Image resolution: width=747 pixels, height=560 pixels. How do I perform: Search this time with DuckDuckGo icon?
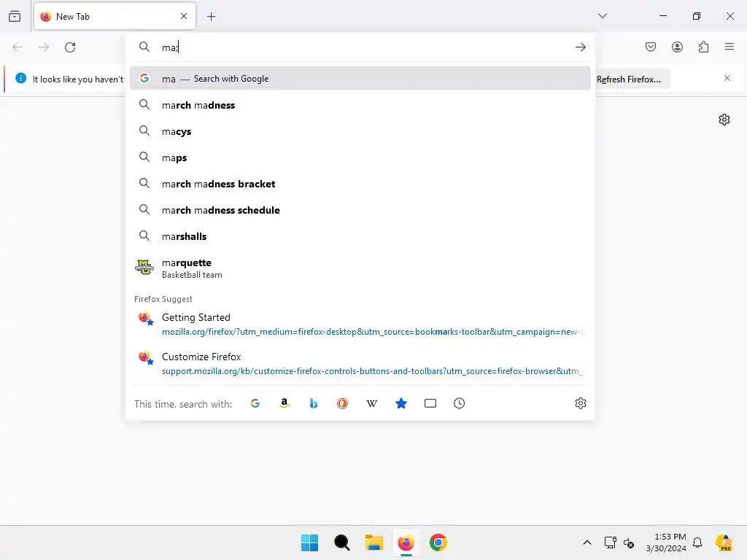point(343,403)
